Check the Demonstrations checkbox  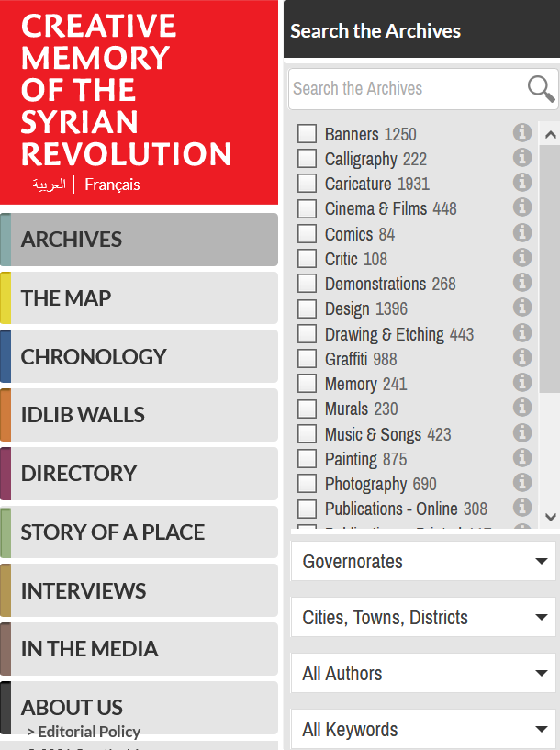pos(307,283)
